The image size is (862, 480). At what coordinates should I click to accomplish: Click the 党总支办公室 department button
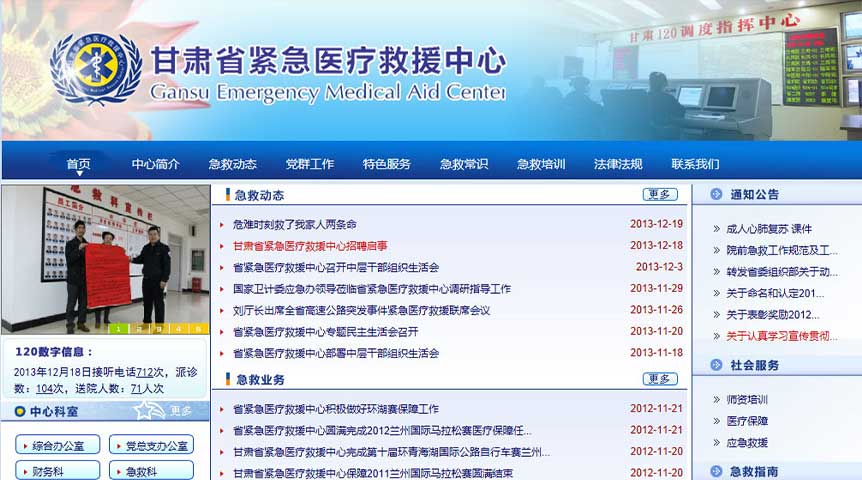coord(152,445)
